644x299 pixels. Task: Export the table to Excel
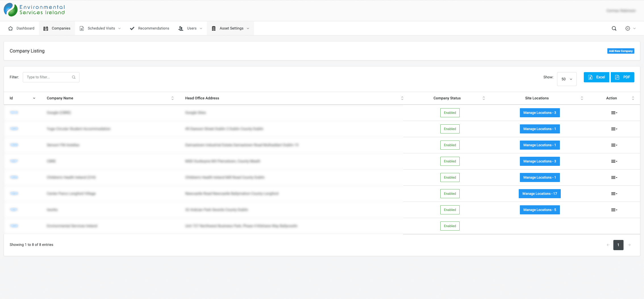(x=597, y=77)
